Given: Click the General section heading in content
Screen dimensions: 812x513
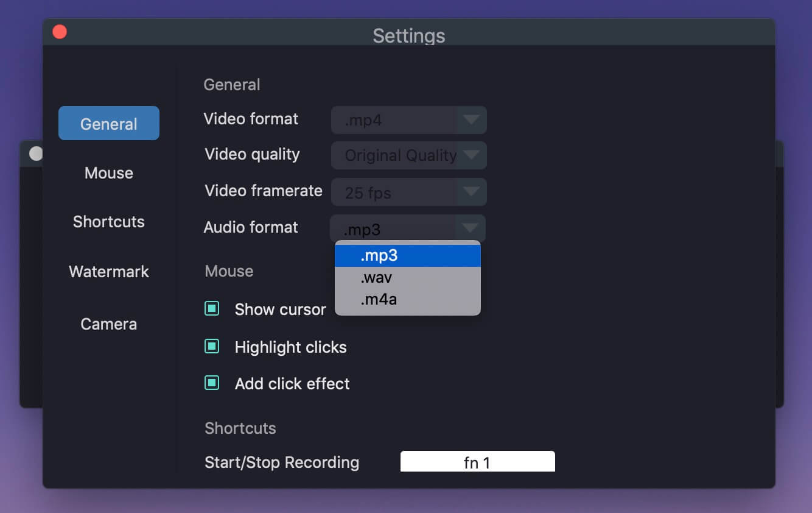Looking at the screenshot, I should 232,85.
